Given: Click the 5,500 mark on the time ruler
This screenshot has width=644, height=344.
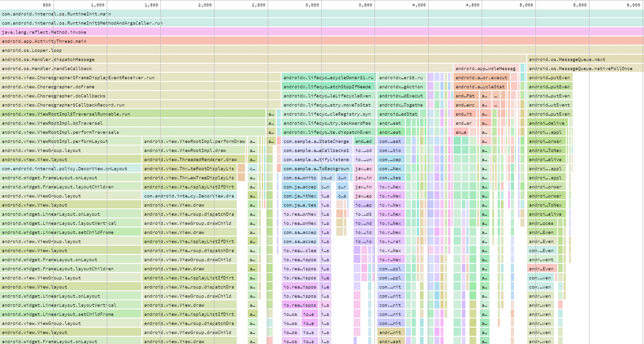Looking at the screenshot, I should click(580, 5).
